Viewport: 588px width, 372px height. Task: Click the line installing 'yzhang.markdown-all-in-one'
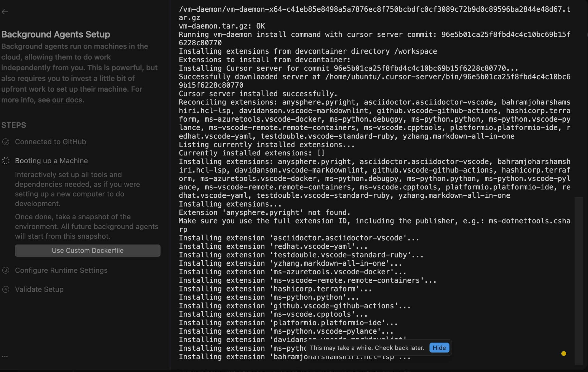pyautogui.click(x=290, y=263)
